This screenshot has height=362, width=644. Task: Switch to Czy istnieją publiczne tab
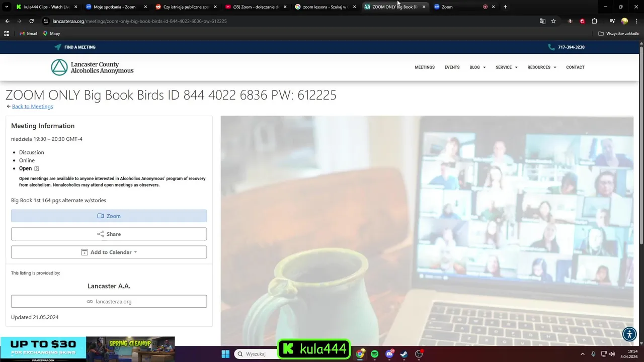tap(186, 7)
